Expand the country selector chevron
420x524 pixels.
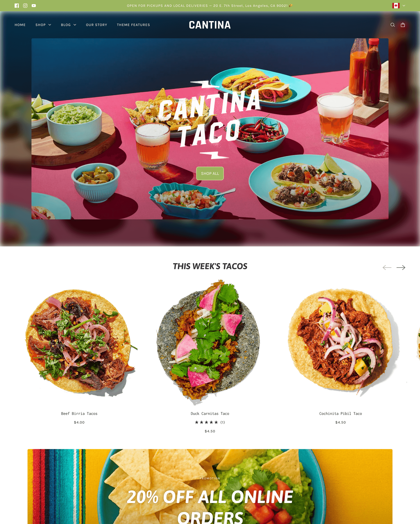tap(404, 6)
